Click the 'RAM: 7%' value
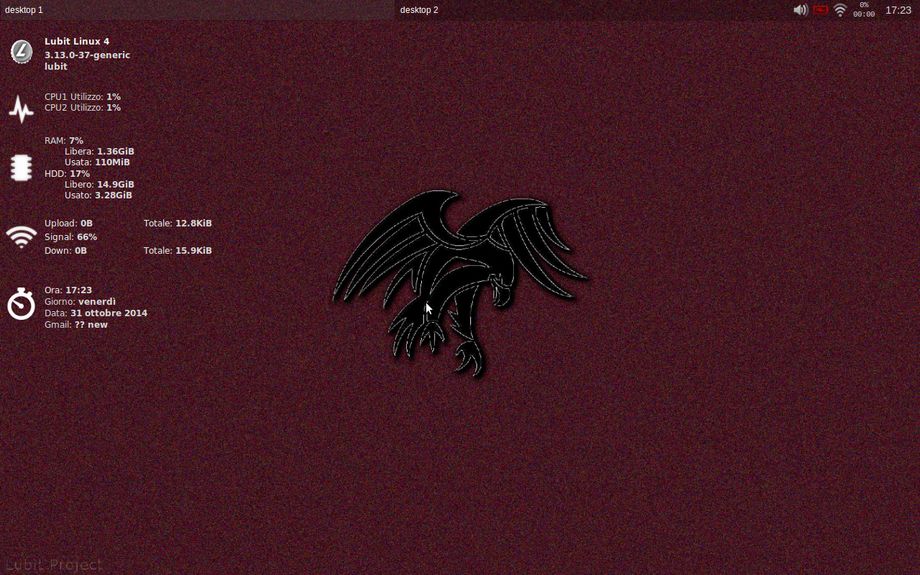Viewport: 920px width, 575px height. pos(64,140)
